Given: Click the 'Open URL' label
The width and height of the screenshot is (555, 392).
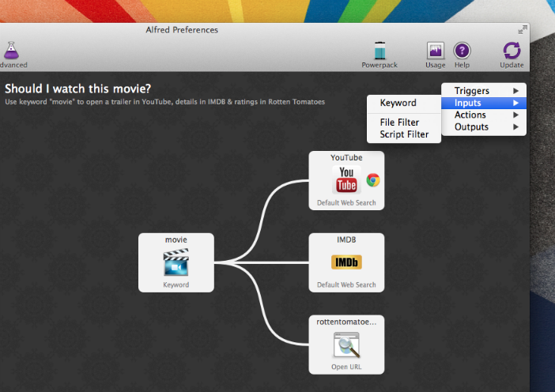Looking at the screenshot, I should click(x=346, y=367).
